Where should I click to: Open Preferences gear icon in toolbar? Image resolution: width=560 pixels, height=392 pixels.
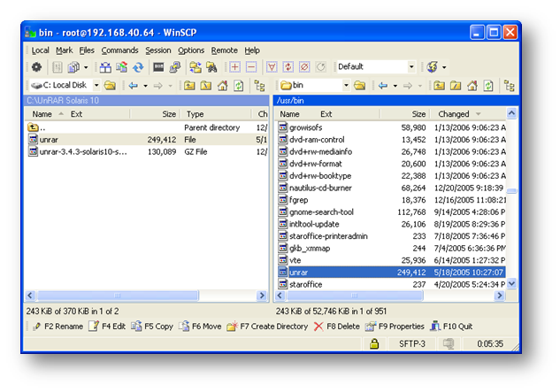pyautogui.click(x=36, y=67)
